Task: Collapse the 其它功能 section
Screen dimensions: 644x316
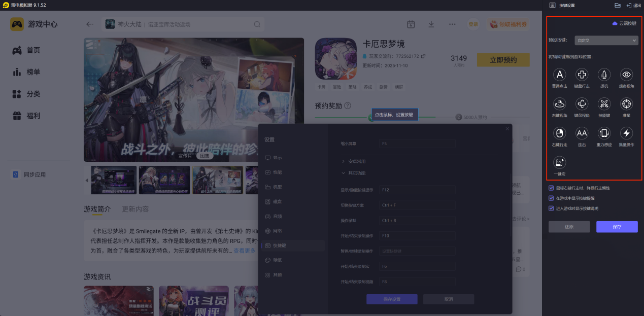Action: click(x=354, y=173)
